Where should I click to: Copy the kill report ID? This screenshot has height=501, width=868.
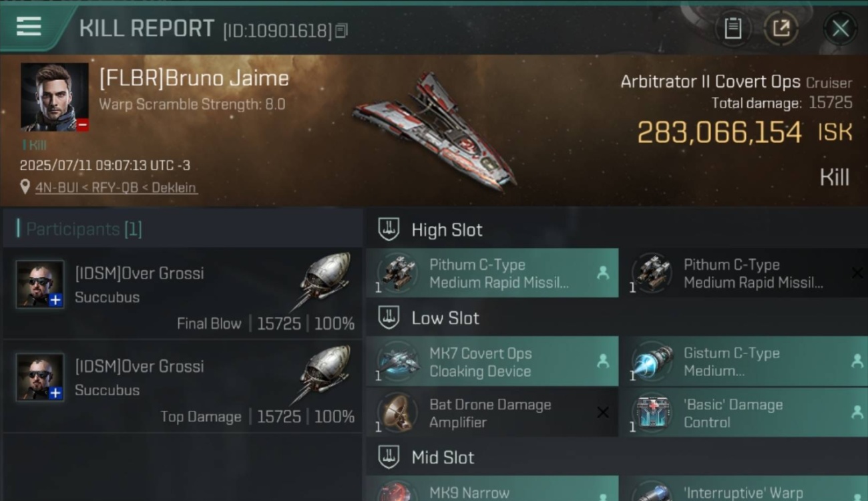341,31
